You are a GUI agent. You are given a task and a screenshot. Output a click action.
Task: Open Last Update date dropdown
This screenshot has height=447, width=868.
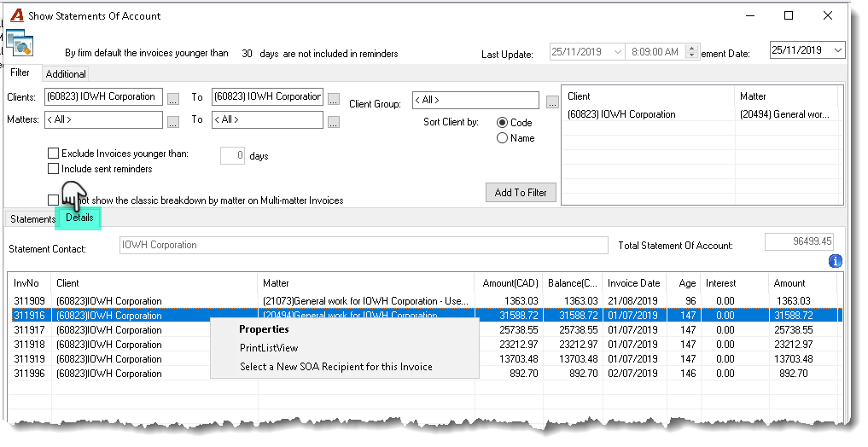618,52
